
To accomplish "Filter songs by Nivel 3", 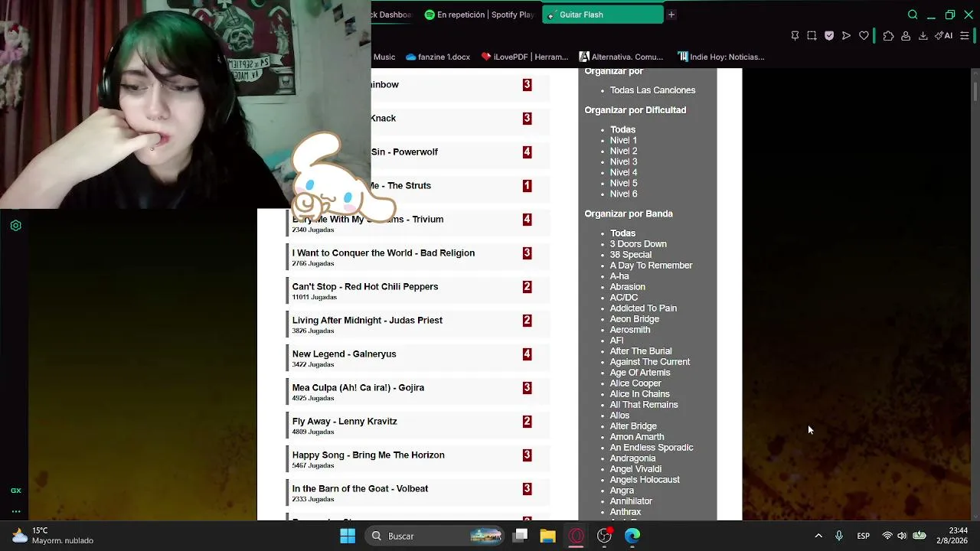I will pyautogui.click(x=623, y=162).
